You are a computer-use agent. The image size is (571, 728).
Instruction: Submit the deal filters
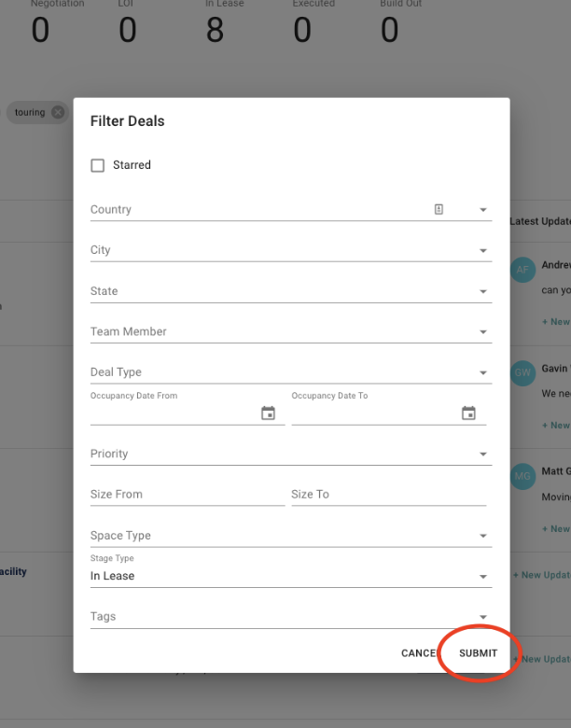(478, 653)
